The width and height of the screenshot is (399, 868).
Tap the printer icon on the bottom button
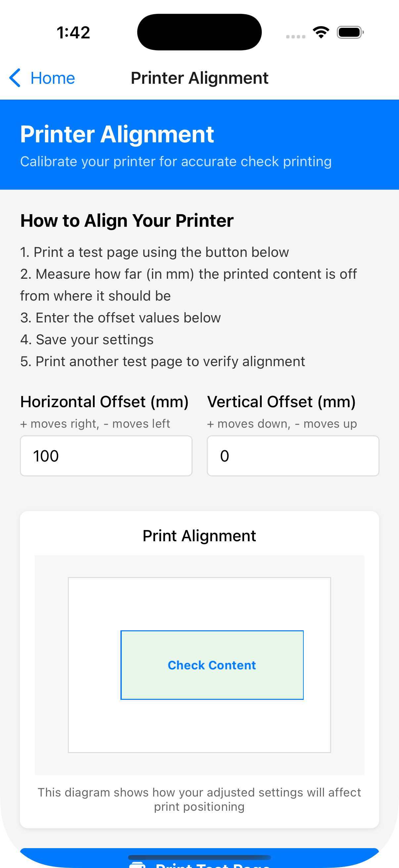pyautogui.click(x=137, y=865)
